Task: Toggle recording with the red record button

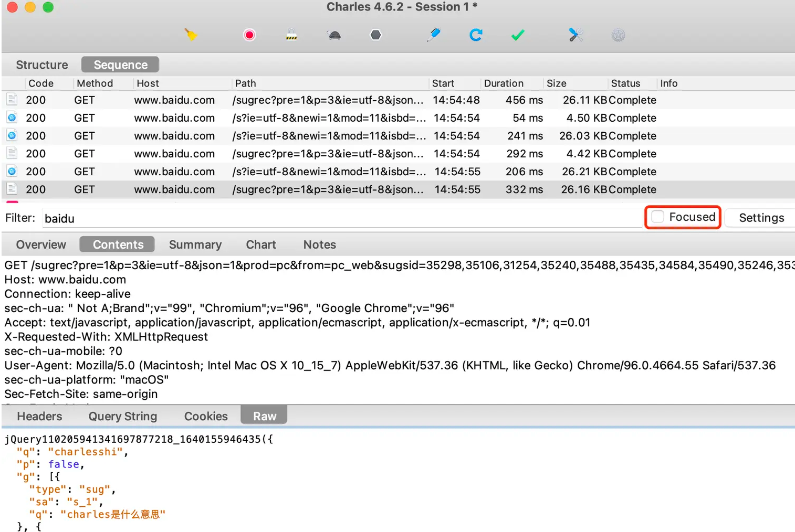Action: pos(249,35)
